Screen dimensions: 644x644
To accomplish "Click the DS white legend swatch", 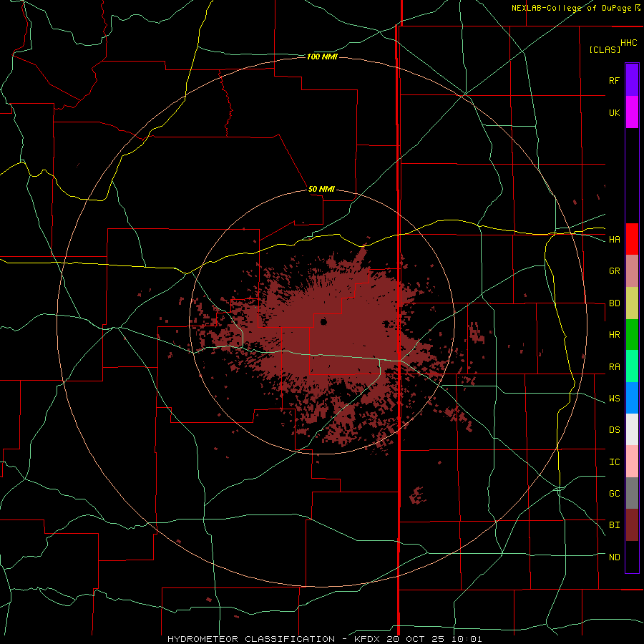I will pos(632,429).
